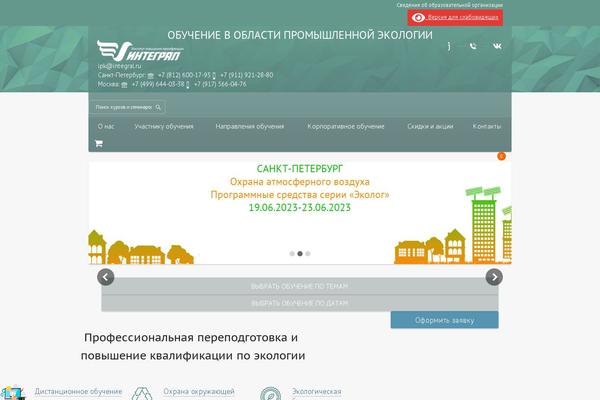The height and width of the screenshot is (400, 600).
Task: Expand Выбрать обучение по темам
Action: 300,286
